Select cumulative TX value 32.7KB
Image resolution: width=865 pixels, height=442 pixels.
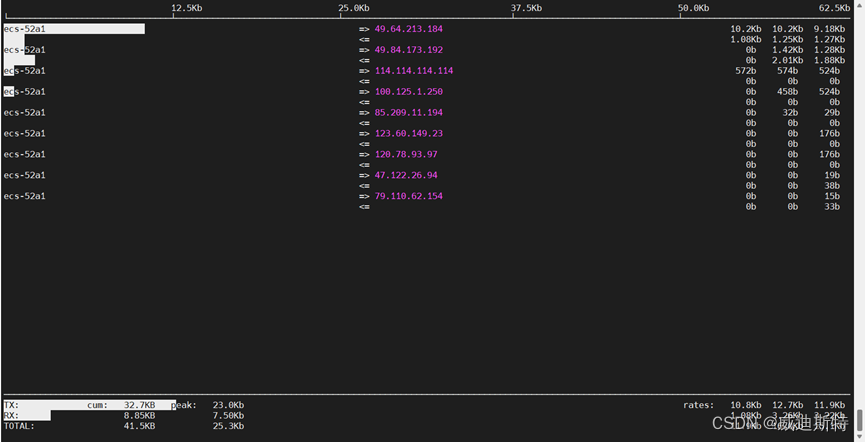coord(140,405)
